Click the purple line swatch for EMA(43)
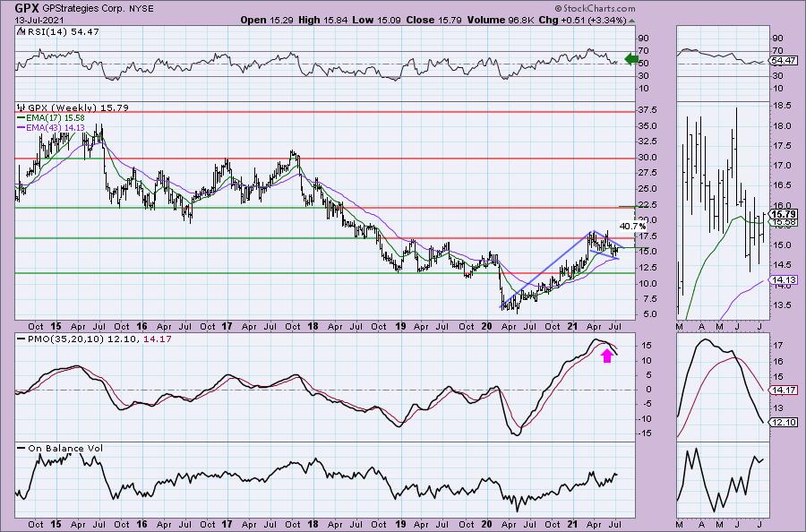Viewport: 806px width, 532px height. tap(21, 127)
